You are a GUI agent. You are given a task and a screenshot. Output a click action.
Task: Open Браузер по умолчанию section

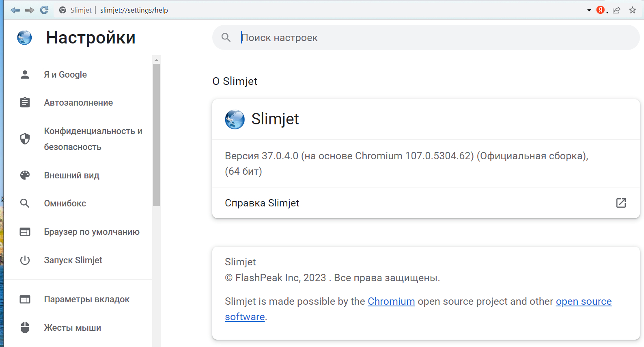pyautogui.click(x=92, y=232)
